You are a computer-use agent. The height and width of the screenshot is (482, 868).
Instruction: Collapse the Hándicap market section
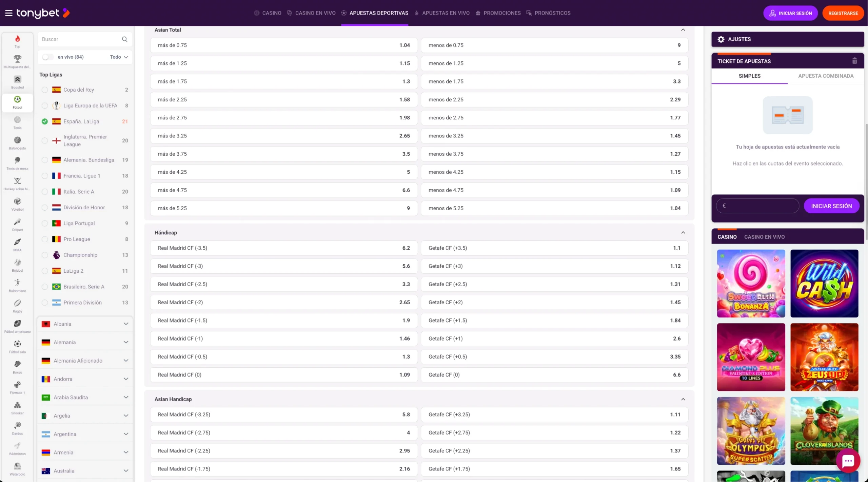click(683, 233)
